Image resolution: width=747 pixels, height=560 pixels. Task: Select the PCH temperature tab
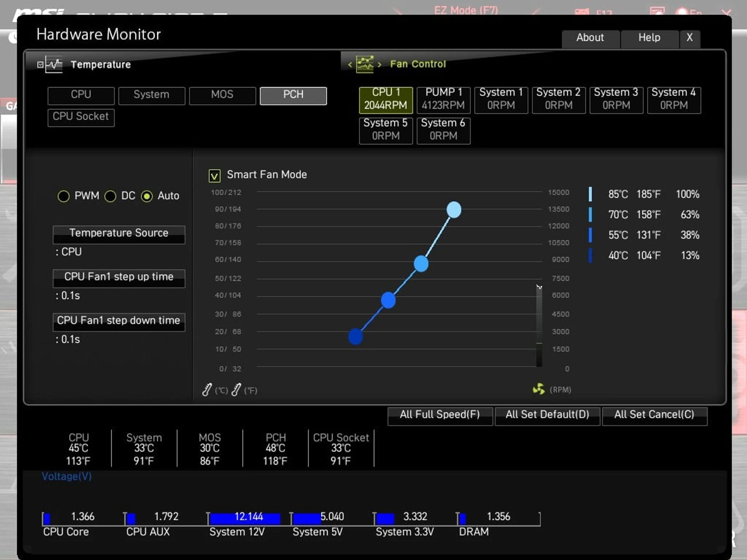point(293,96)
